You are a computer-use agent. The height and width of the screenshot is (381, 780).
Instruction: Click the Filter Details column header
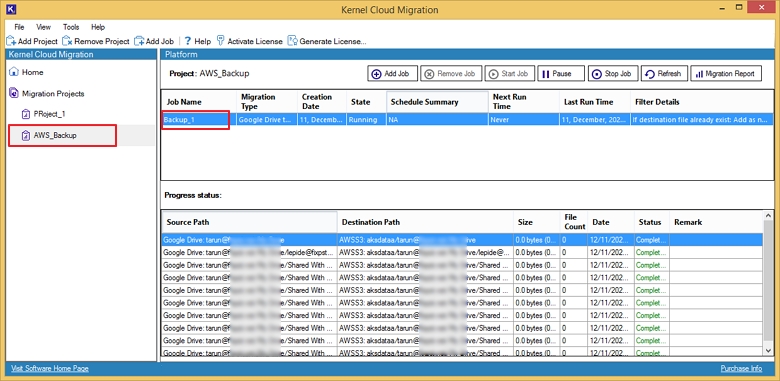click(702, 101)
